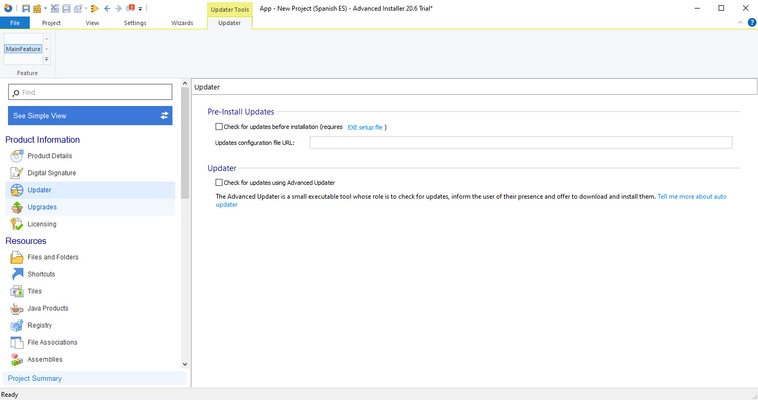This screenshot has width=758, height=400.
Task: Click the Build project icon
Action: pos(37,9)
